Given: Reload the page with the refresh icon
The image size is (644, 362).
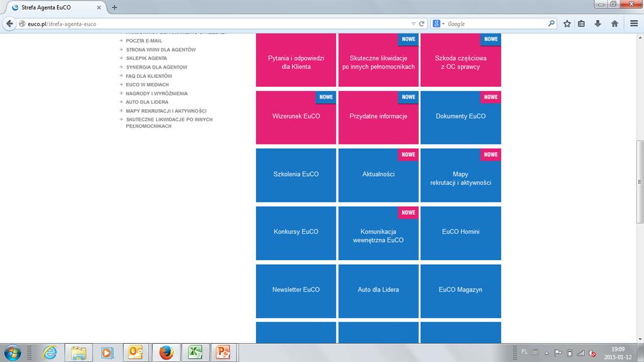Looking at the screenshot, I should tap(421, 24).
